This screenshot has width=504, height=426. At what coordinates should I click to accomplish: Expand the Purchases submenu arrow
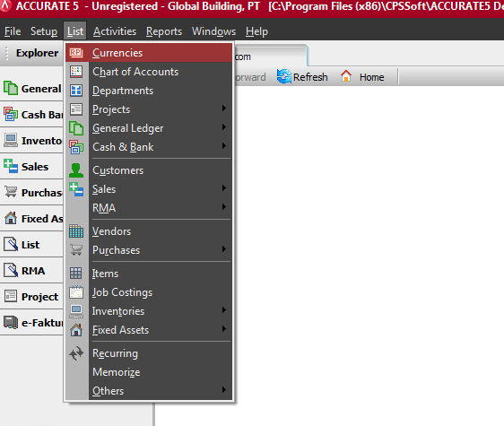224,248
